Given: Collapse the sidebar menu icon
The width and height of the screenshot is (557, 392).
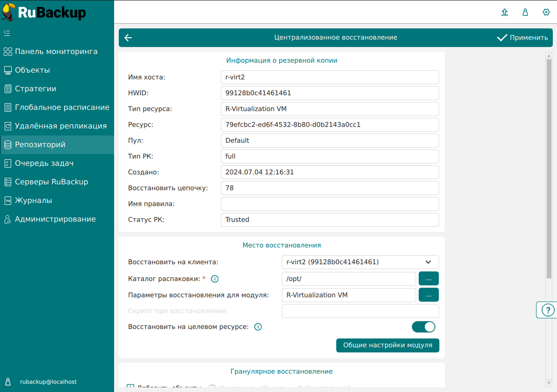Looking at the screenshot, I should 7,33.
